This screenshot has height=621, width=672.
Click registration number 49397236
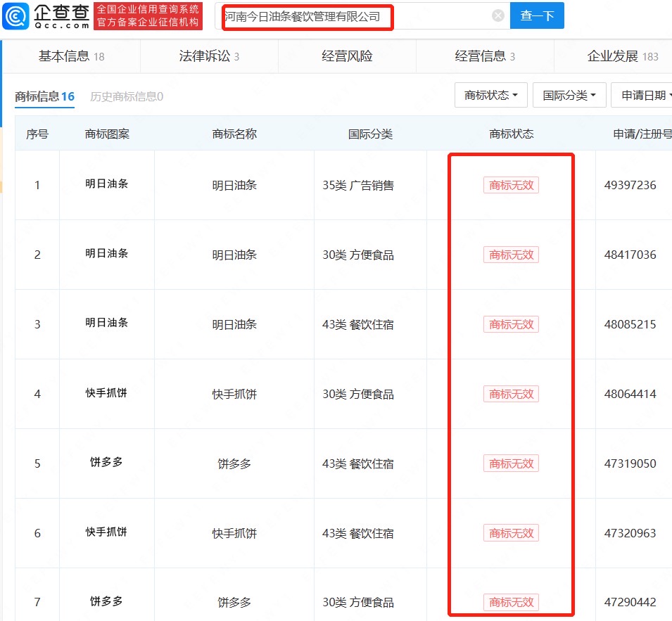coord(630,185)
